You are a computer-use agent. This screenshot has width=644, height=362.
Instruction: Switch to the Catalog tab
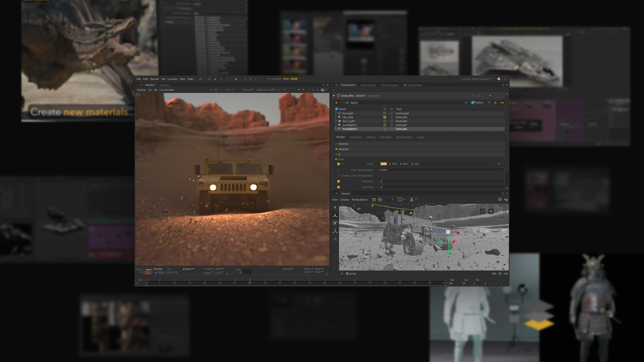164,85
